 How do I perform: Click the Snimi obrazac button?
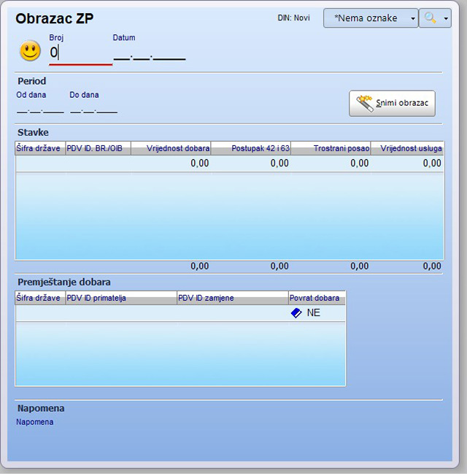(x=392, y=103)
